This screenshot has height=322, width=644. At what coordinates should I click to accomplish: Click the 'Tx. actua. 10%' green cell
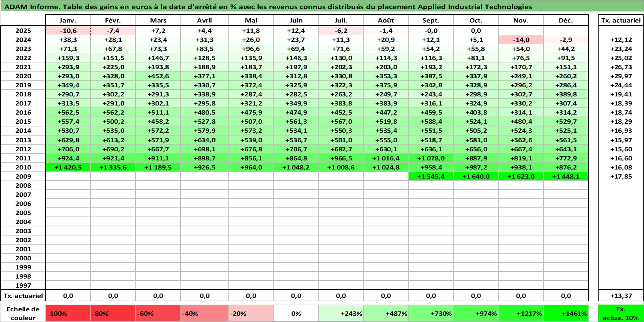pos(621,313)
